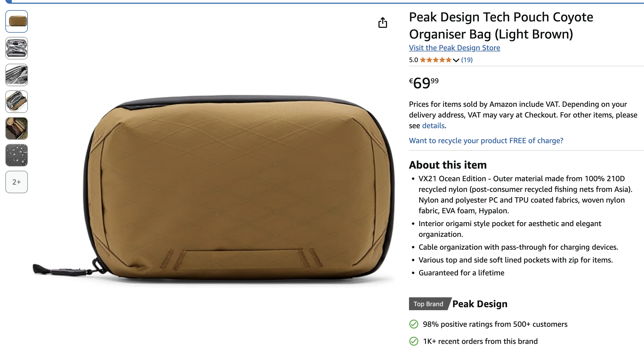Click the Top Brand badge
The width and height of the screenshot is (644, 357).
[428, 304]
